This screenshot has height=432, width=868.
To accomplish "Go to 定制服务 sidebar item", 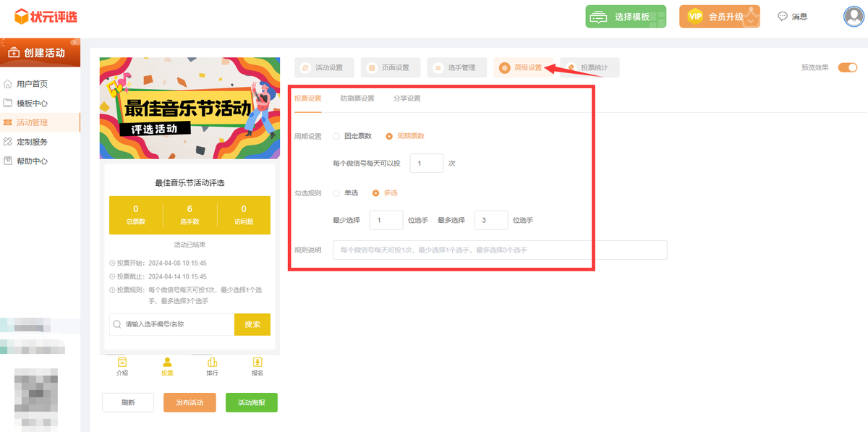I will pos(32,142).
